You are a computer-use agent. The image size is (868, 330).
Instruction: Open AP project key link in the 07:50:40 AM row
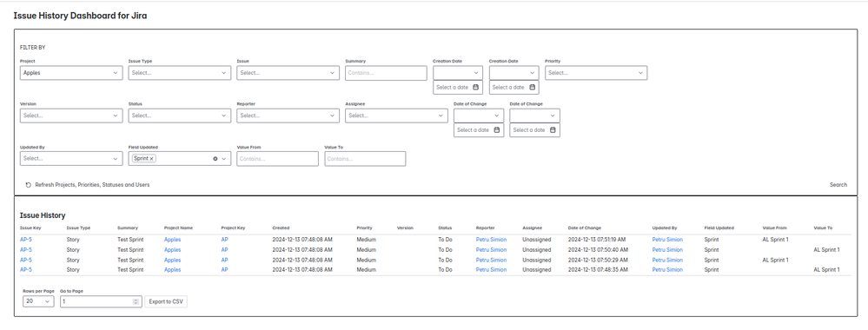(x=224, y=250)
